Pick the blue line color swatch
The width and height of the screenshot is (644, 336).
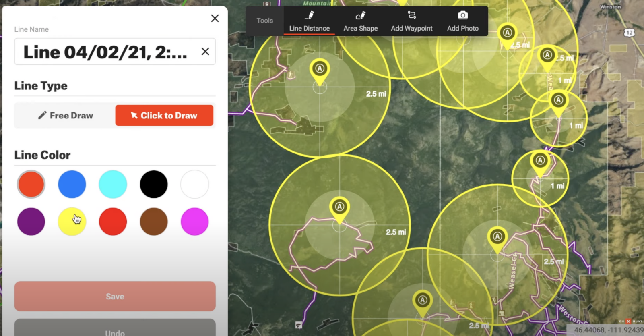pyautogui.click(x=72, y=185)
